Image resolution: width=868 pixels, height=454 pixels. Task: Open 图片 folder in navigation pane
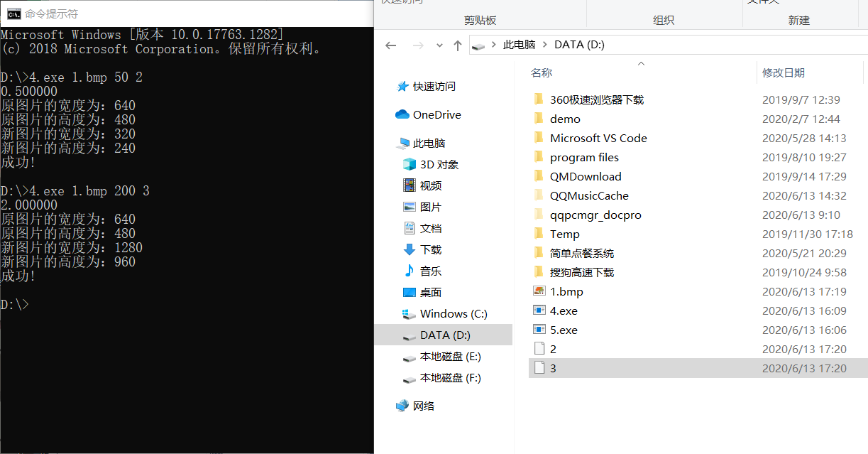point(431,207)
